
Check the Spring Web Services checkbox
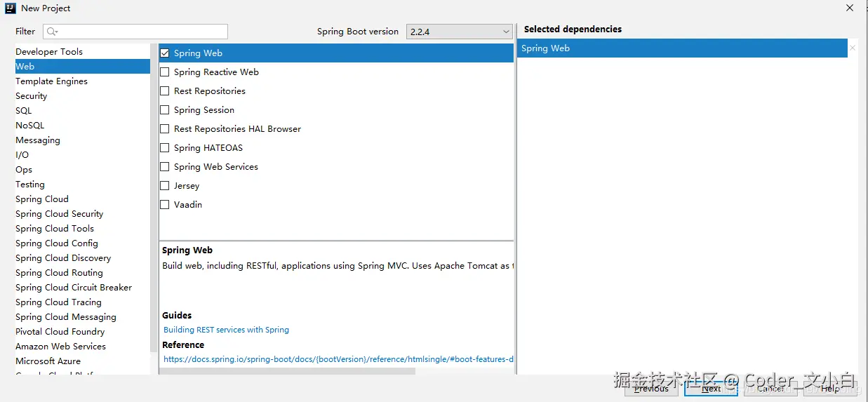point(165,167)
